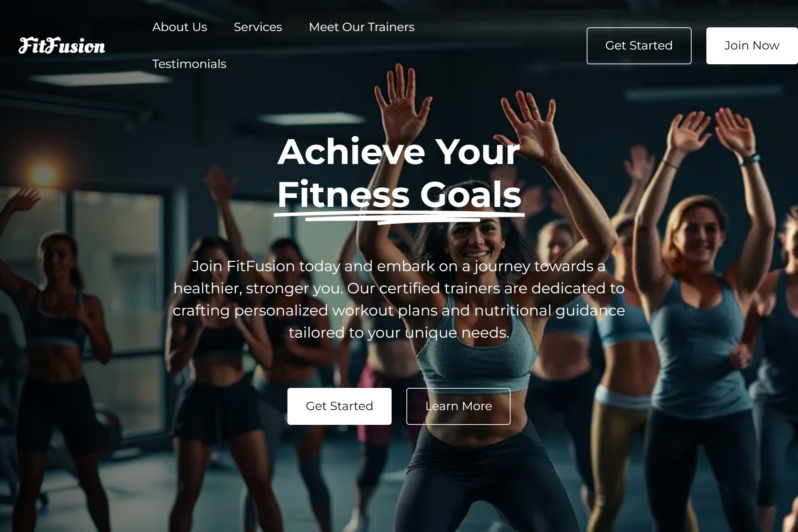Open the About Us page

(x=180, y=27)
